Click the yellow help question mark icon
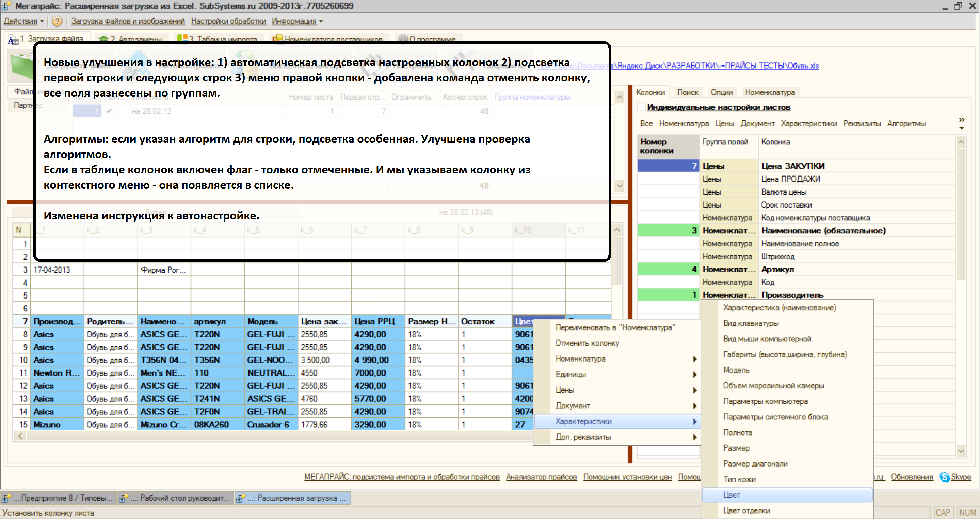Screen dimensions: 980x519 pos(57,21)
